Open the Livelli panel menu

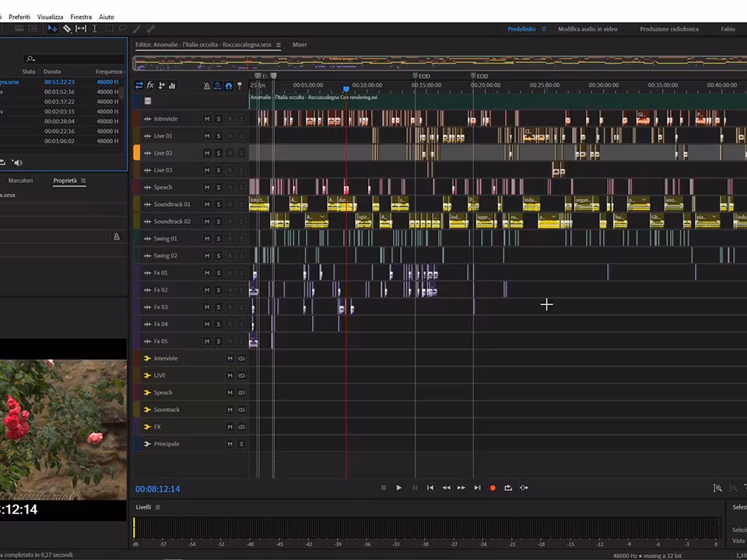pyautogui.click(x=156, y=506)
